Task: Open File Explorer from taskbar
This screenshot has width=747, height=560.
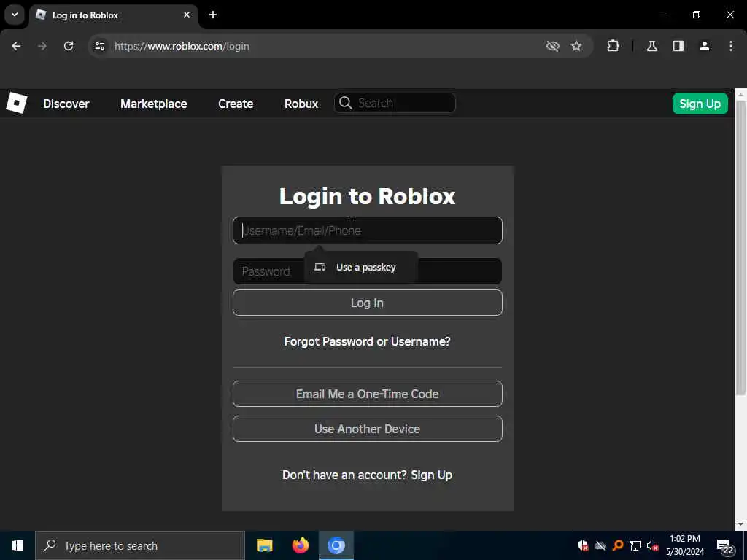Action: (x=264, y=545)
